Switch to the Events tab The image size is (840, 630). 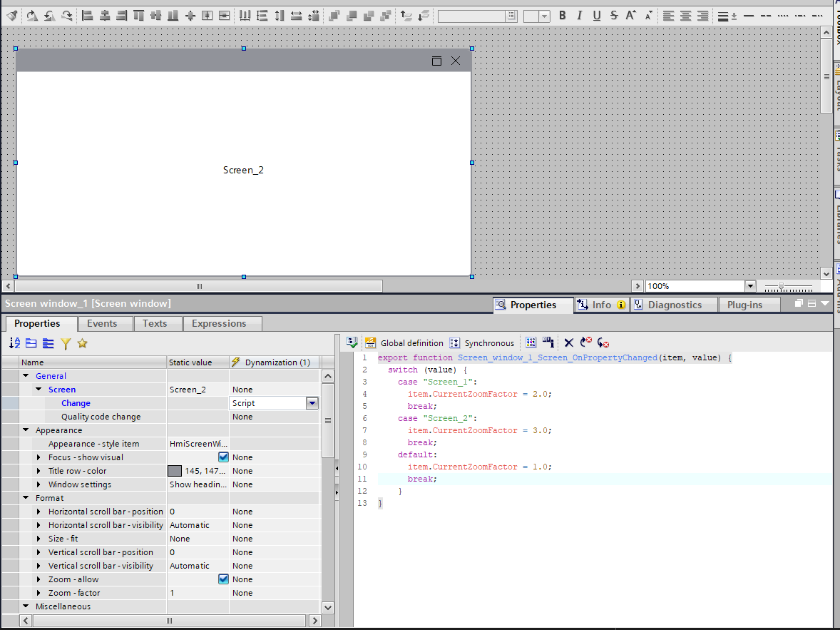[x=102, y=324]
